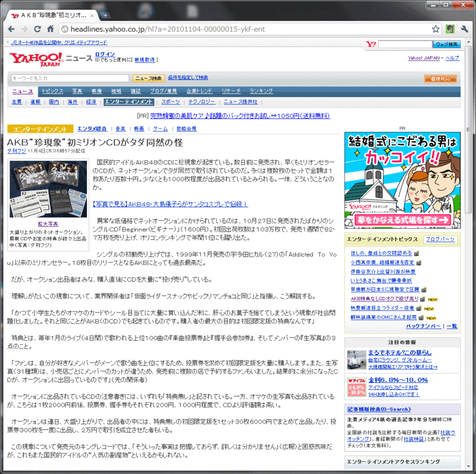
Task: Go back with the browser Back arrow
Action: point(11,29)
